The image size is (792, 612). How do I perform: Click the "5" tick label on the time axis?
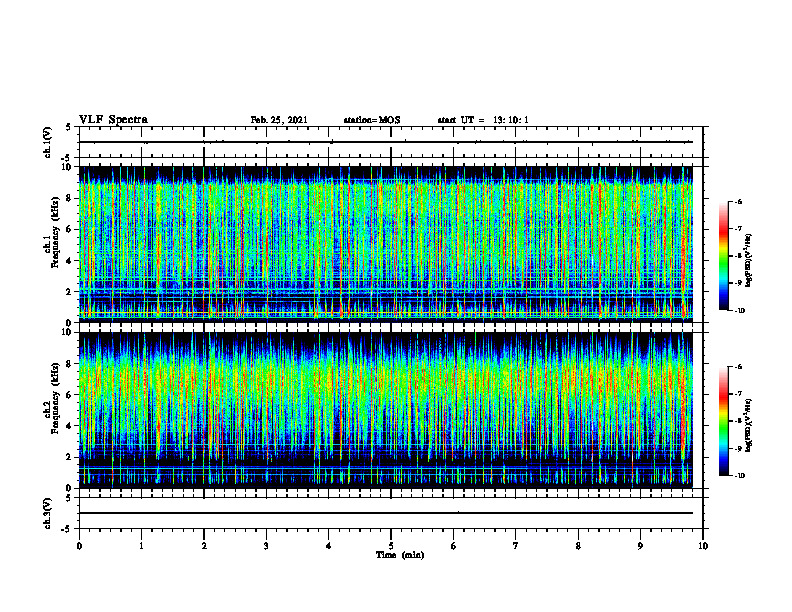(x=391, y=546)
